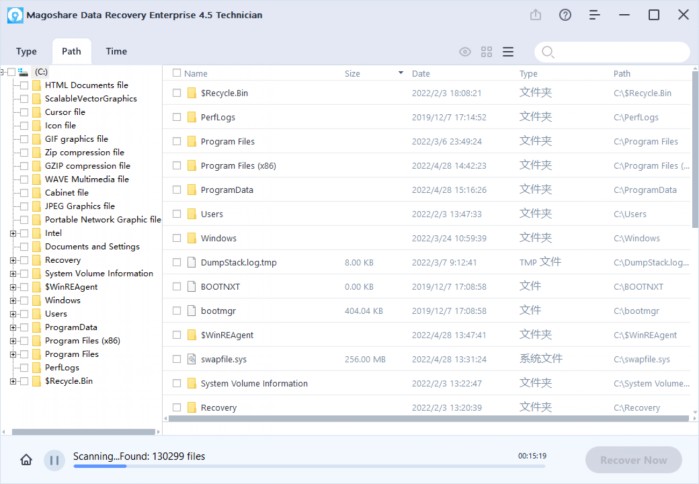Tick the (C:) drive checkbox in tree

(x=12, y=72)
